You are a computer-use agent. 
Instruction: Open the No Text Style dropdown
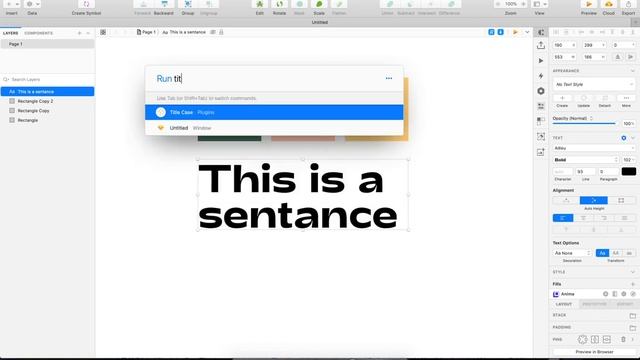593,84
